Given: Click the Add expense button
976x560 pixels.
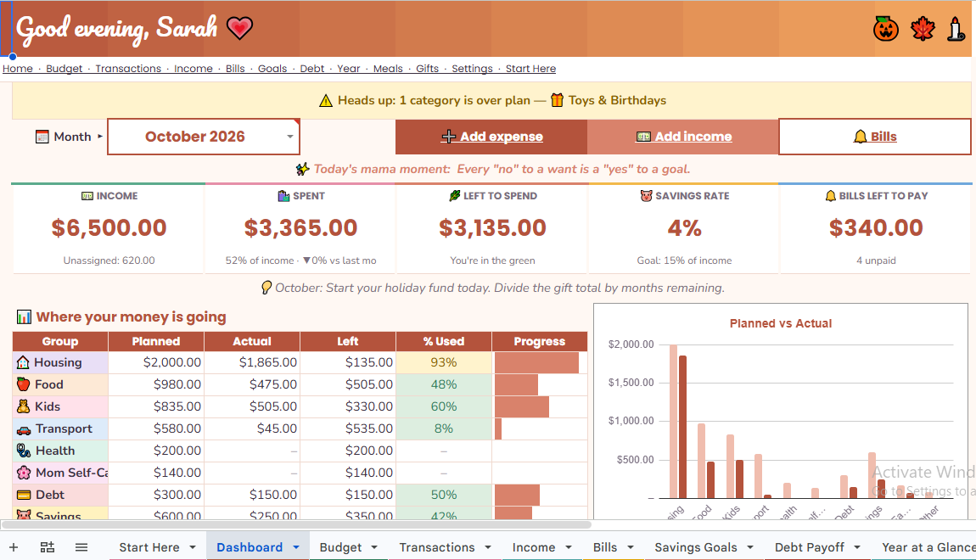Looking at the screenshot, I should pyautogui.click(x=491, y=137).
